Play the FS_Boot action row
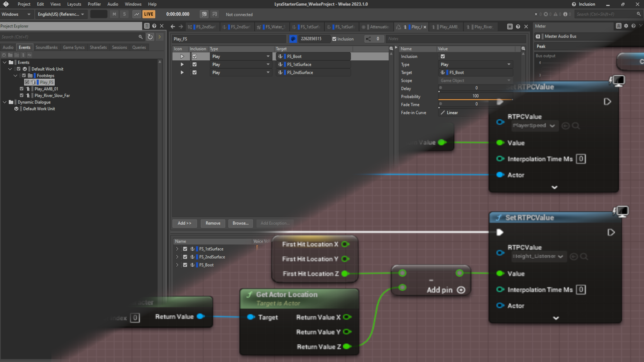Screen dimensions: 644x362 (x=182, y=57)
